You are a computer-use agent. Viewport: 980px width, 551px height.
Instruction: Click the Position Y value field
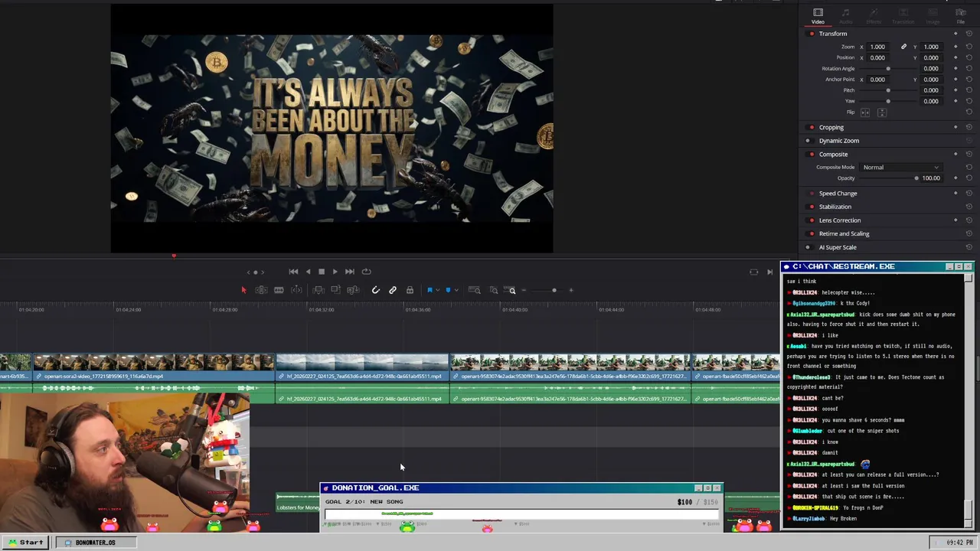click(x=930, y=57)
